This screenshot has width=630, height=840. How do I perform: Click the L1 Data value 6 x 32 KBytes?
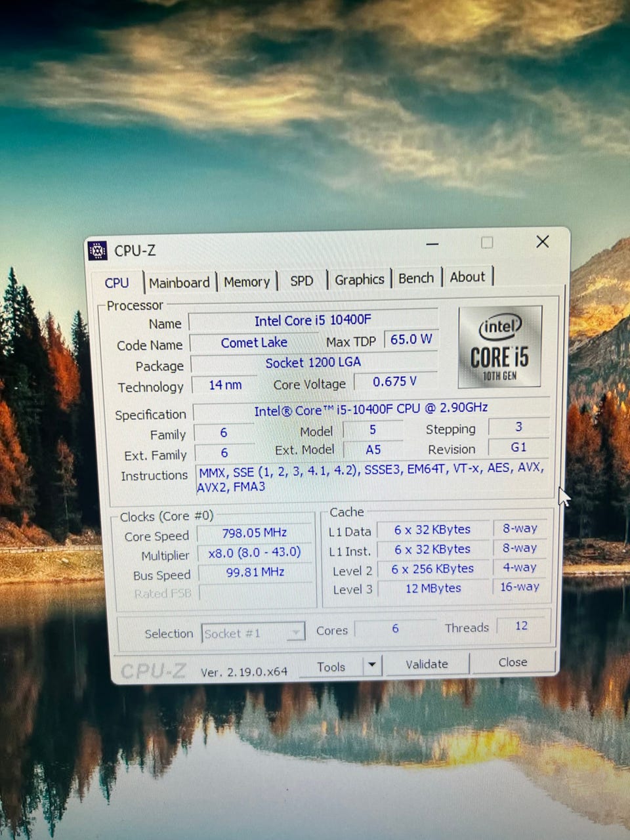click(432, 530)
